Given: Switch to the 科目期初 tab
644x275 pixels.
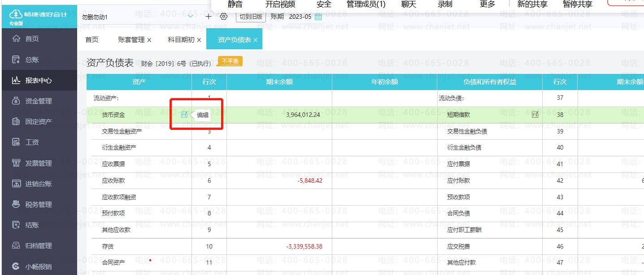Looking at the screenshot, I should pos(181,40).
